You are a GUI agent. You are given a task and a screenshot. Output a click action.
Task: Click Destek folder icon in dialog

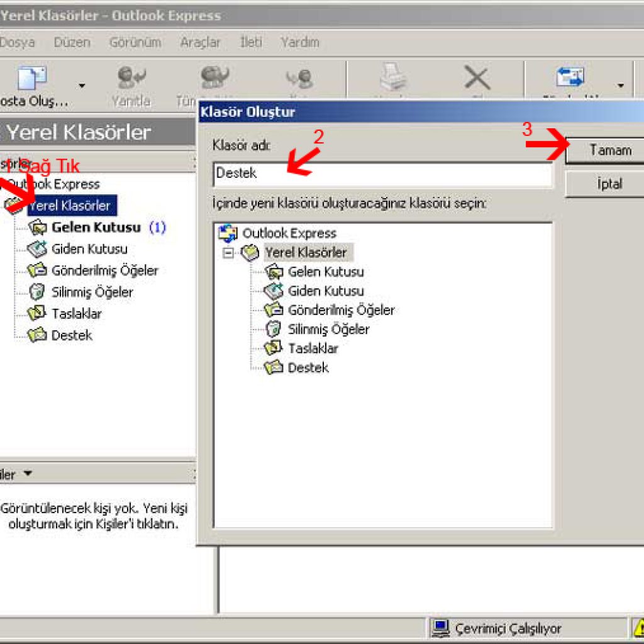click(274, 367)
